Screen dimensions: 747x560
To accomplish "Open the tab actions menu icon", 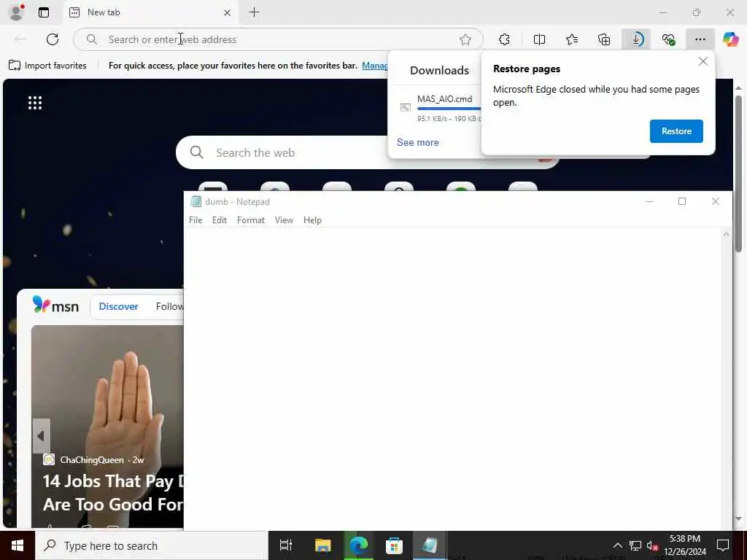I will (x=44, y=12).
